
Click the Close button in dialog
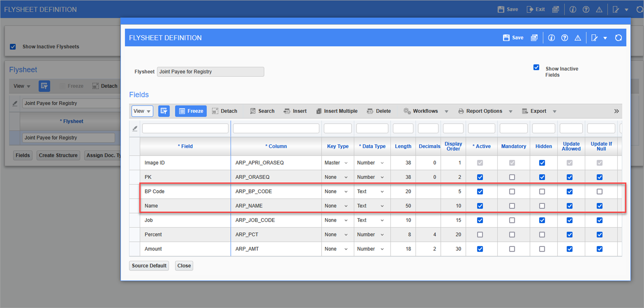click(x=184, y=266)
